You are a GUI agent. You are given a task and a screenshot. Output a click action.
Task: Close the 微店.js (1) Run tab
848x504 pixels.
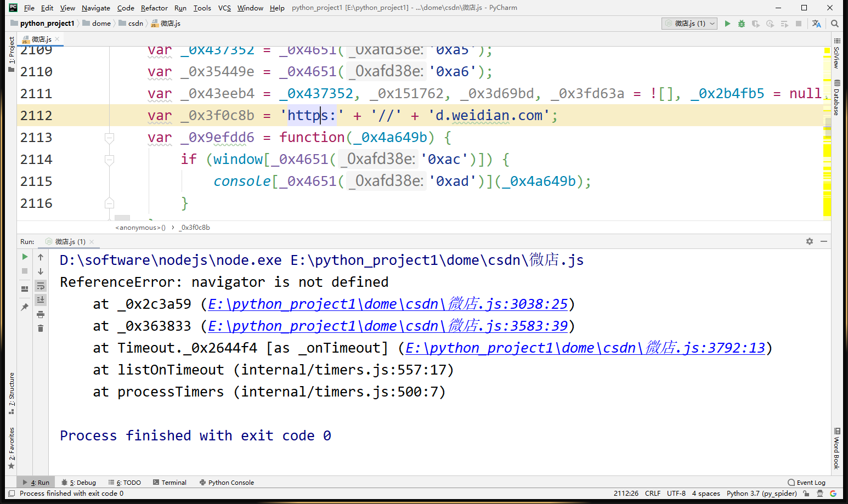(92, 242)
